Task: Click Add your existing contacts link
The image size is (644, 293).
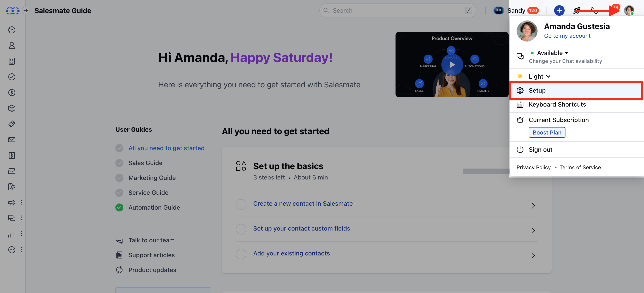Action: pos(291,253)
